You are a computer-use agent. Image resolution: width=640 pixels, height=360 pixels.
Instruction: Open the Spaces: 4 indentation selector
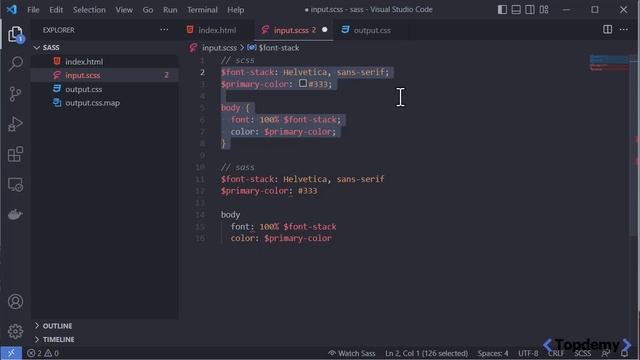(493, 353)
